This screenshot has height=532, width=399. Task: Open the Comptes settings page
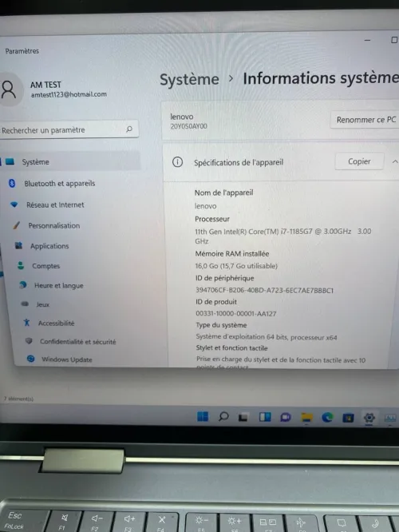46,266
